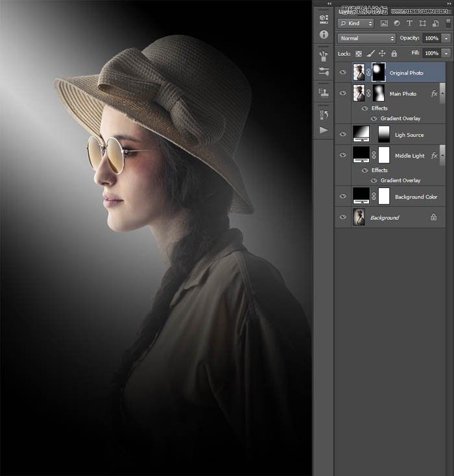
Task: Hide the Background Color layer
Action: (x=343, y=196)
